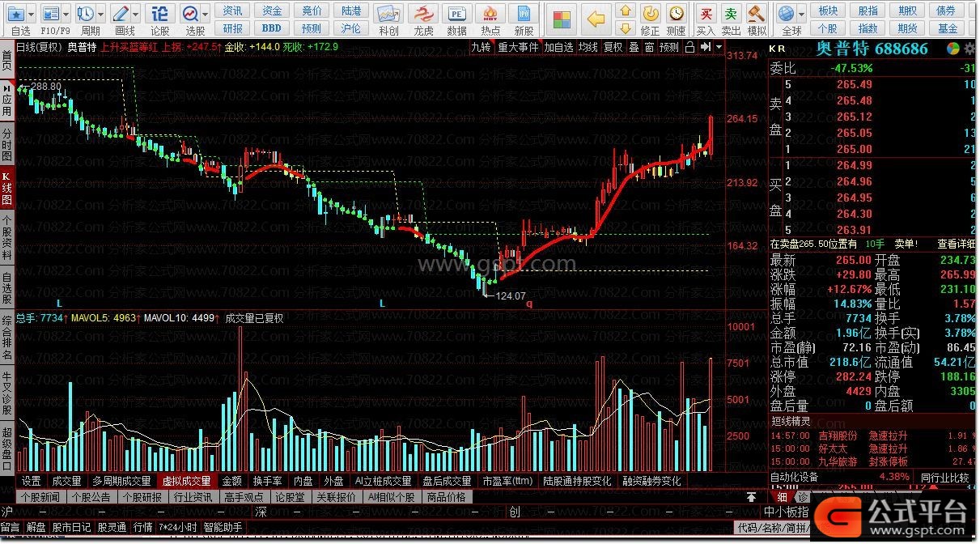Screen dimensions: 980x544
Task: Open the 选股 stock screener icon
Action: pos(191,14)
